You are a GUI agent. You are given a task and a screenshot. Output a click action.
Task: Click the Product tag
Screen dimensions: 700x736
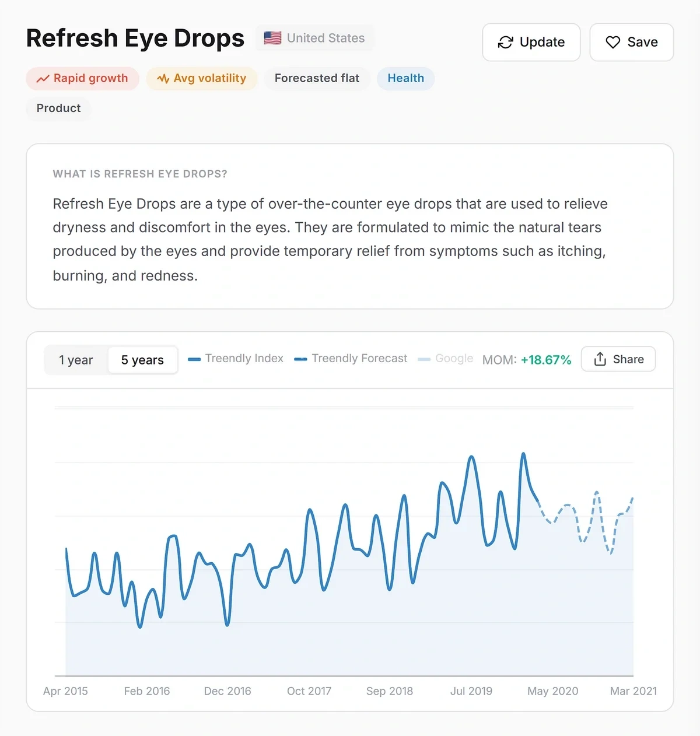tap(58, 108)
